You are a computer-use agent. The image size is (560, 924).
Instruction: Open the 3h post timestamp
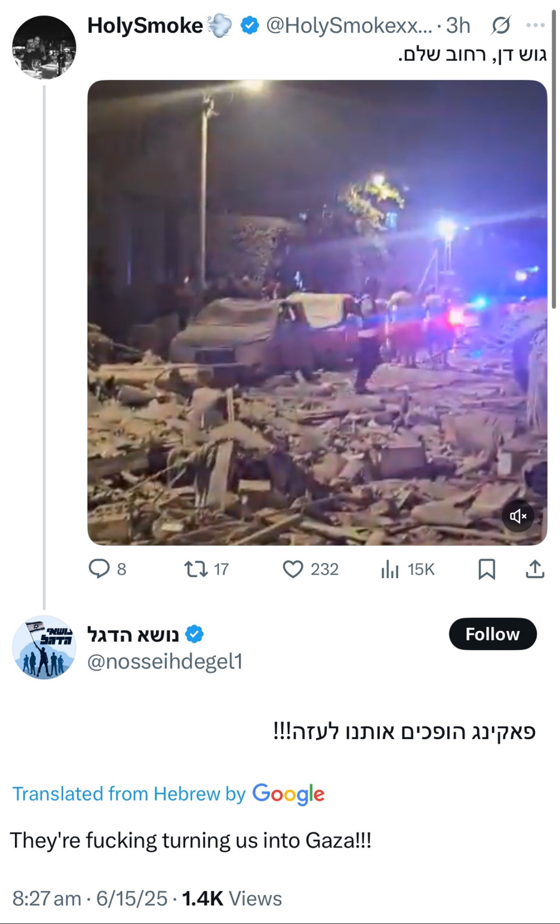pos(458,25)
